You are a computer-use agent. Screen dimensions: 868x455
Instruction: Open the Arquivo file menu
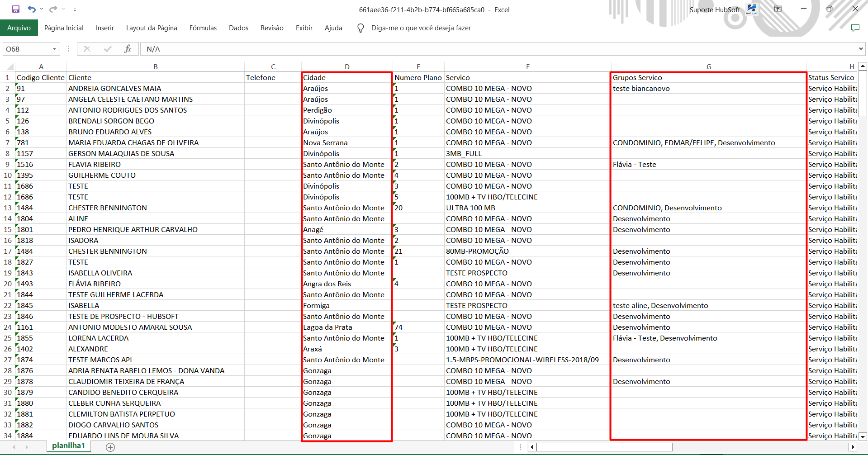pyautogui.click(x=19, y=28)
